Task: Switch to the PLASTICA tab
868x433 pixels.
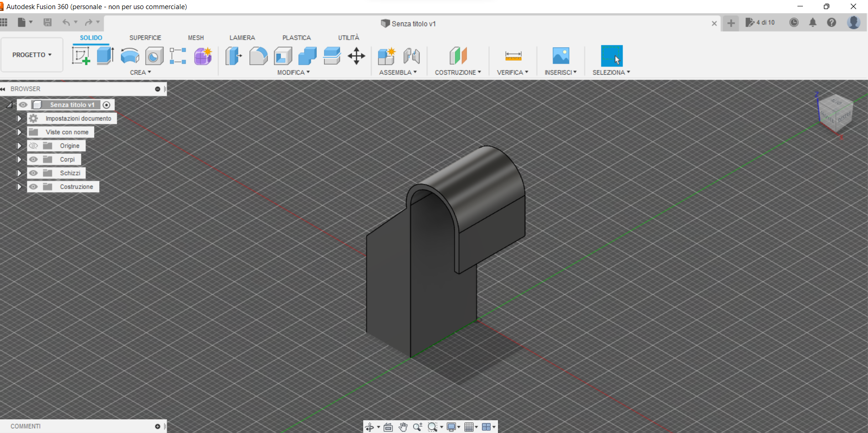Action: pos(296,38)
